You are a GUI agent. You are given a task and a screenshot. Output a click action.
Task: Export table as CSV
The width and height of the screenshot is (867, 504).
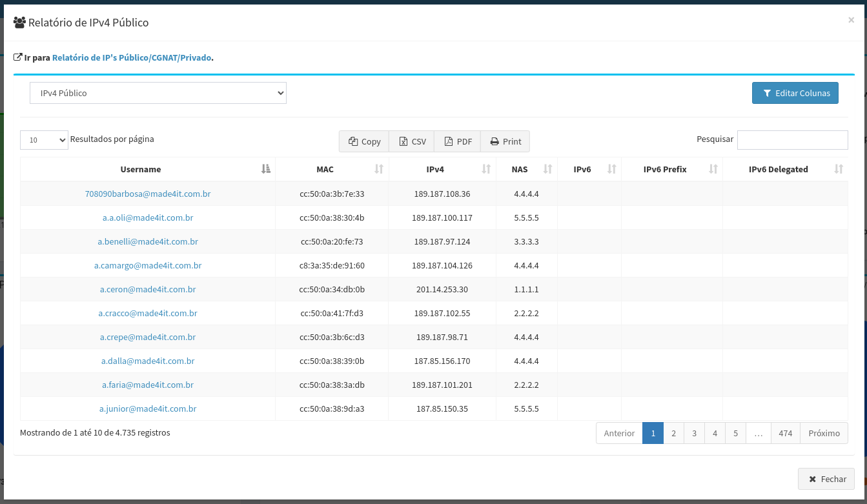[x=412, y=141]
